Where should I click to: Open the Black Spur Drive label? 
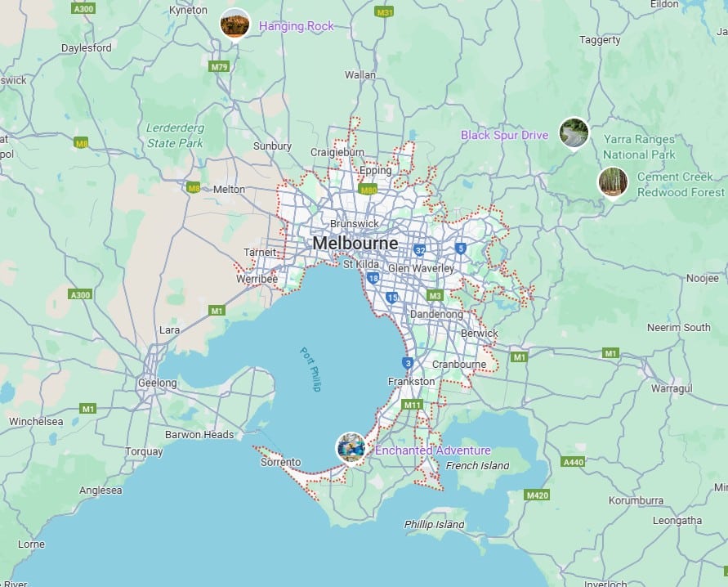(x=504, y=135)
